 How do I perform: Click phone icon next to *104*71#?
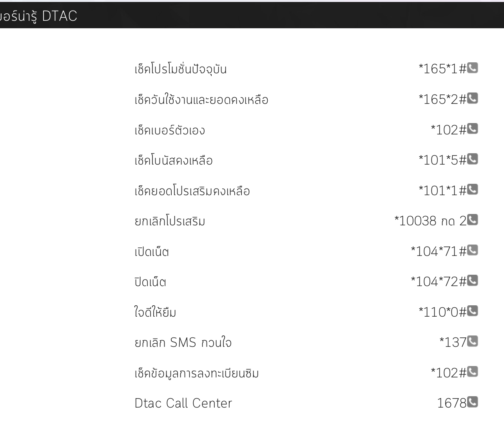[473, 250]
